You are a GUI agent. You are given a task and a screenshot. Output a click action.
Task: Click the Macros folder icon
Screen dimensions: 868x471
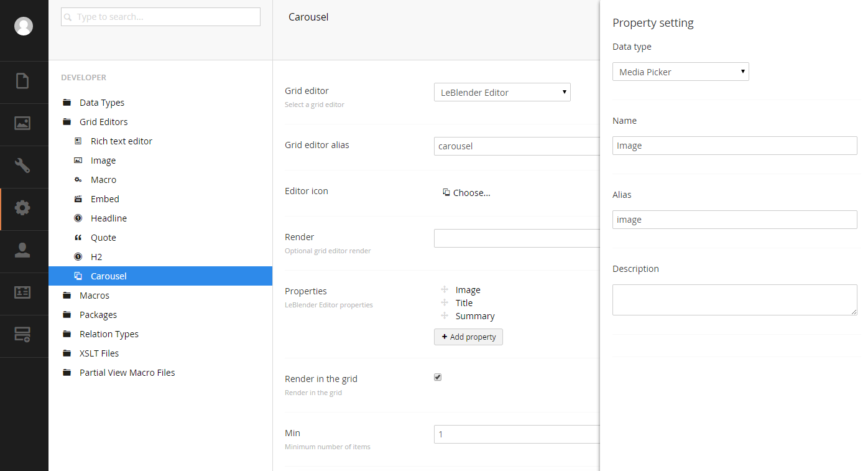(x=67, y=296)
